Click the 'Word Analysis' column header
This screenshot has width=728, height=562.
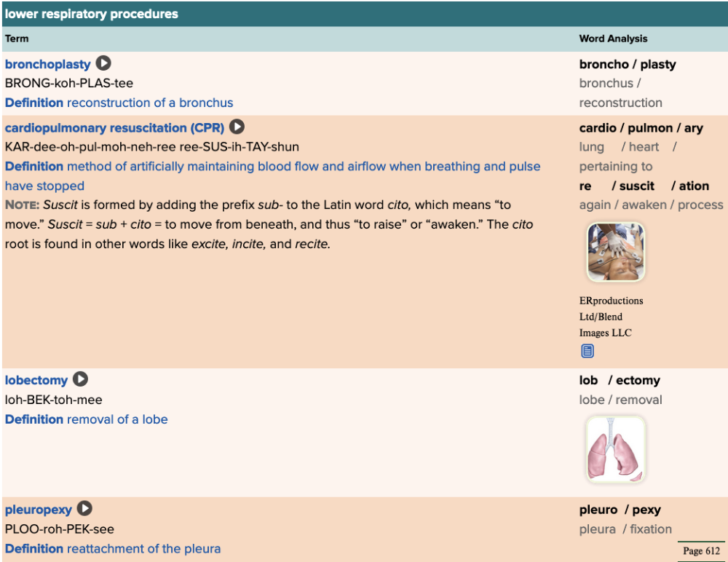tap(613, 39)
